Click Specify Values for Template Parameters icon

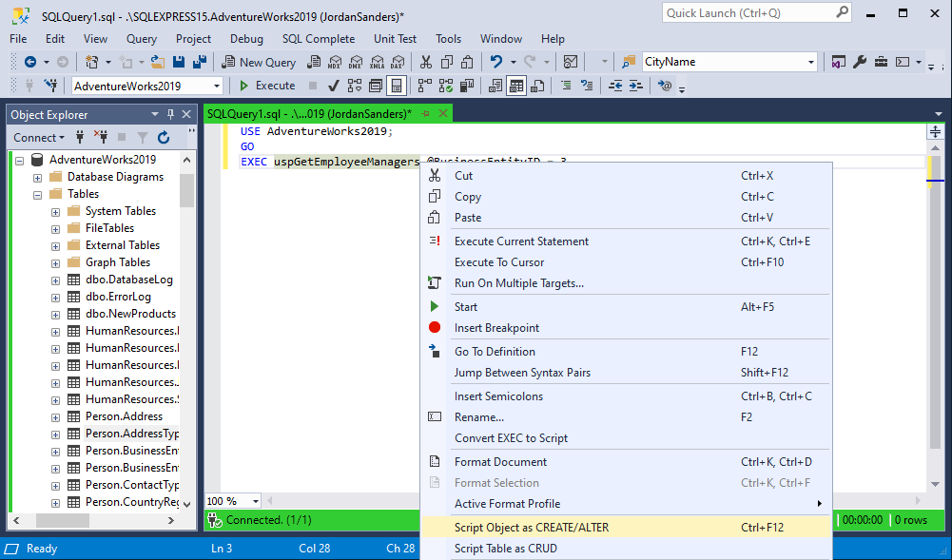tap(665, 86)
